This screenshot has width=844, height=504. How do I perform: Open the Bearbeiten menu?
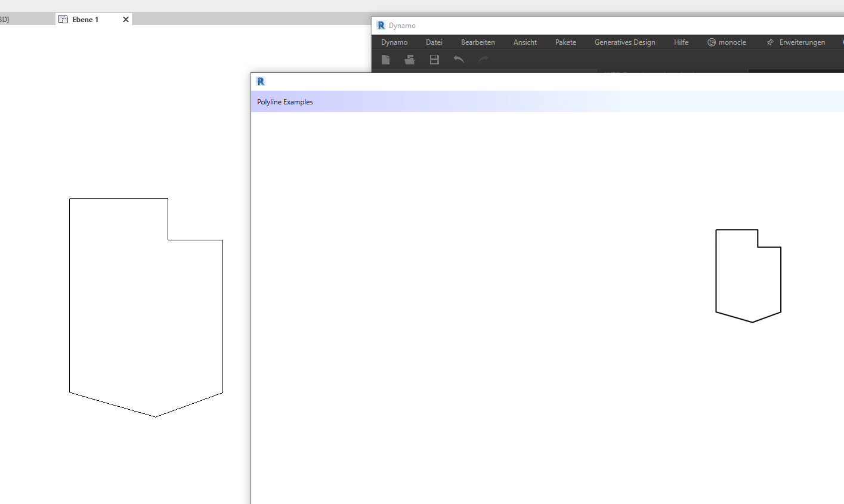478,42
